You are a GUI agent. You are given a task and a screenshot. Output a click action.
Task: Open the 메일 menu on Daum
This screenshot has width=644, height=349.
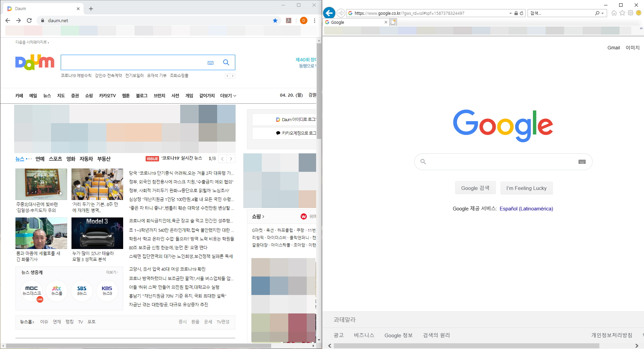pos(33,96)
